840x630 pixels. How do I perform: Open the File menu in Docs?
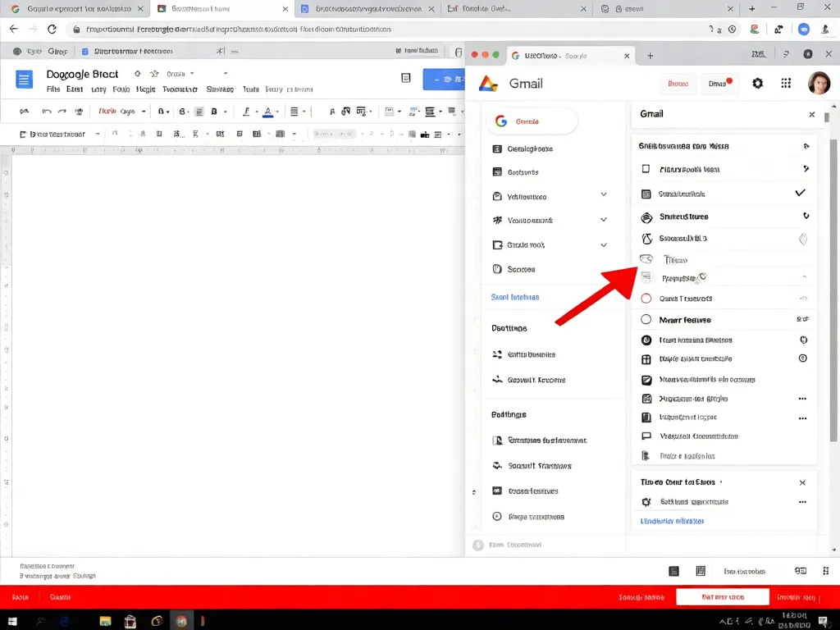coord(53,89)
